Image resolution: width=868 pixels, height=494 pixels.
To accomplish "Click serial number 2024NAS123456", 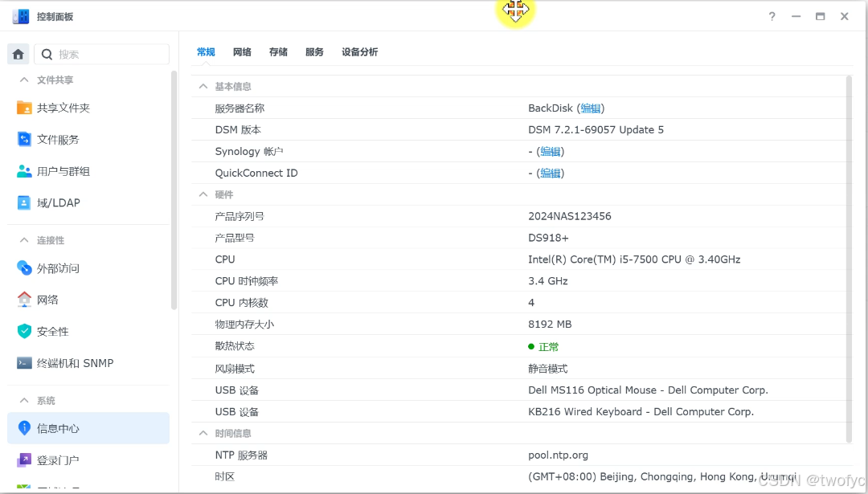I will click(570, 216).
